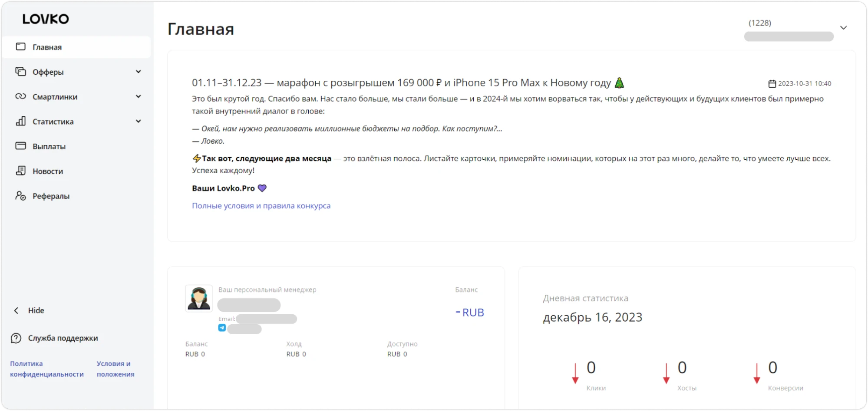
Task: Click the Hide left chevron icon
Action: [16, 310]
